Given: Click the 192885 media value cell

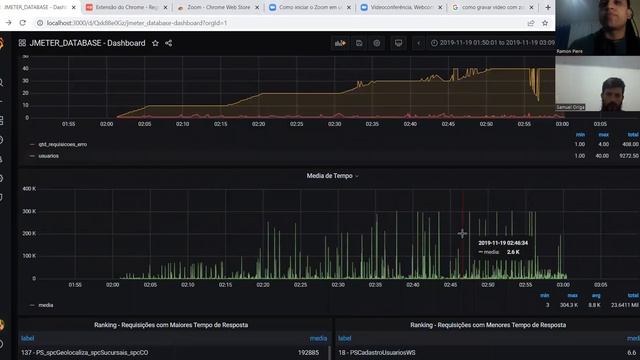Looking at the screenshot, I should [308, 353].
